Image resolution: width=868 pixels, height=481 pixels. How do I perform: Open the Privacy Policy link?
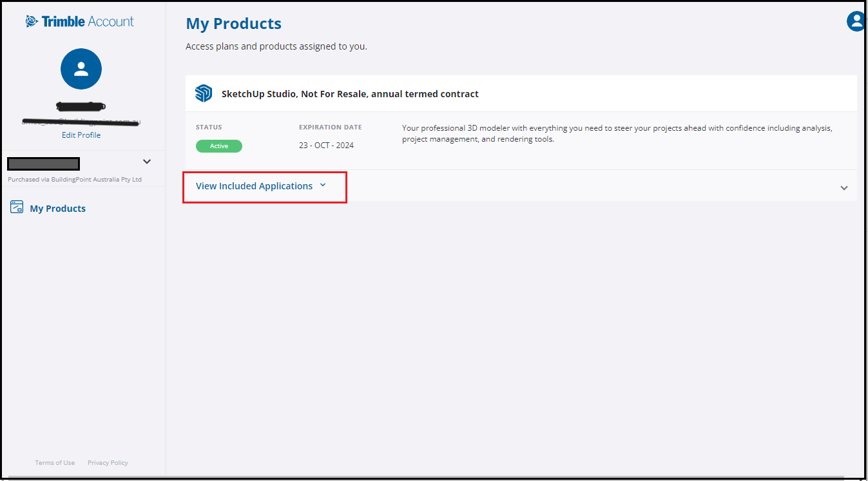(107, 462)
